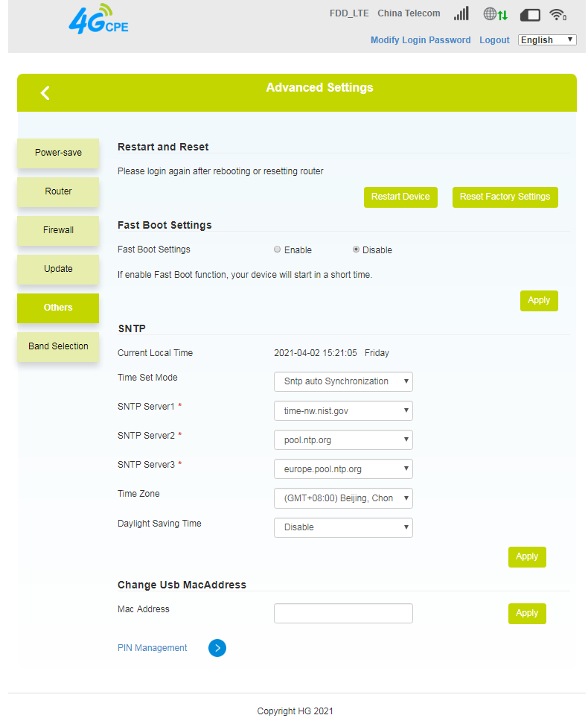Viewport: 588px width, 718px height.
Task: Expand the SNTP Server1 dropdown
Action: pos(343,410)
